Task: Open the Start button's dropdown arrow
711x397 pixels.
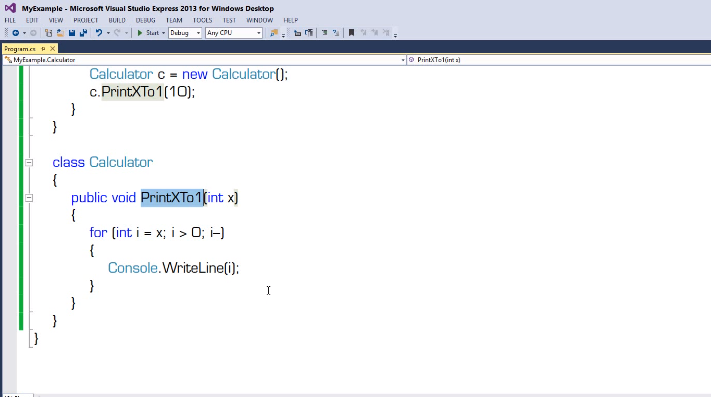Action: point(163,33)
